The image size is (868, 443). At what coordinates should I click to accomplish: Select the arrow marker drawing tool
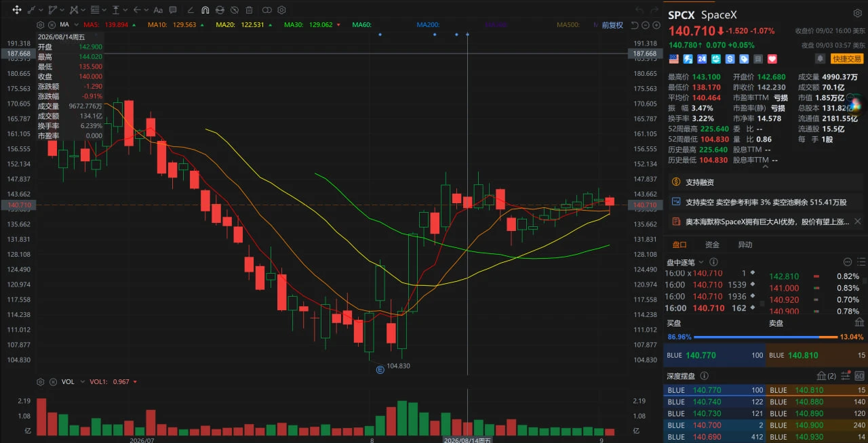(137, 10)
